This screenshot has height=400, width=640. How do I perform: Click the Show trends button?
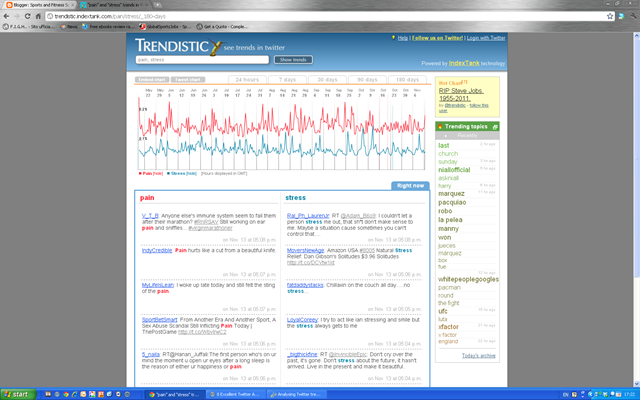pos(293,60)
